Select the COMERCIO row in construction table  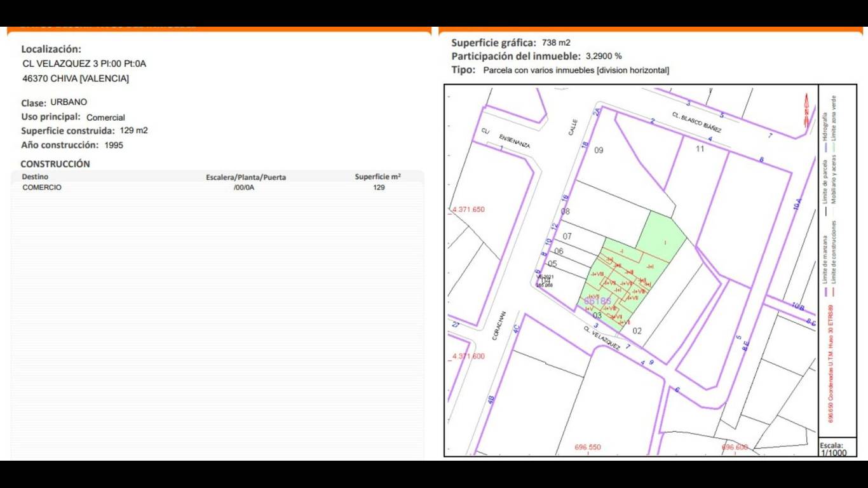pos(42,188)
